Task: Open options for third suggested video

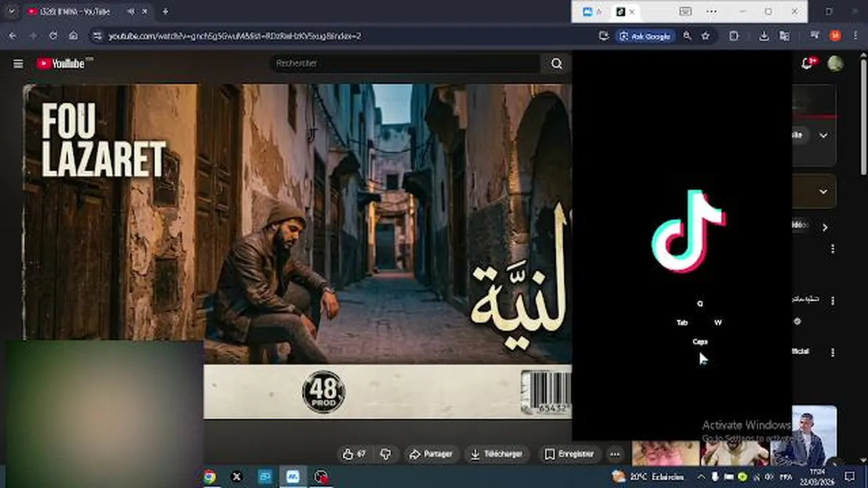Action: point(833,352)
